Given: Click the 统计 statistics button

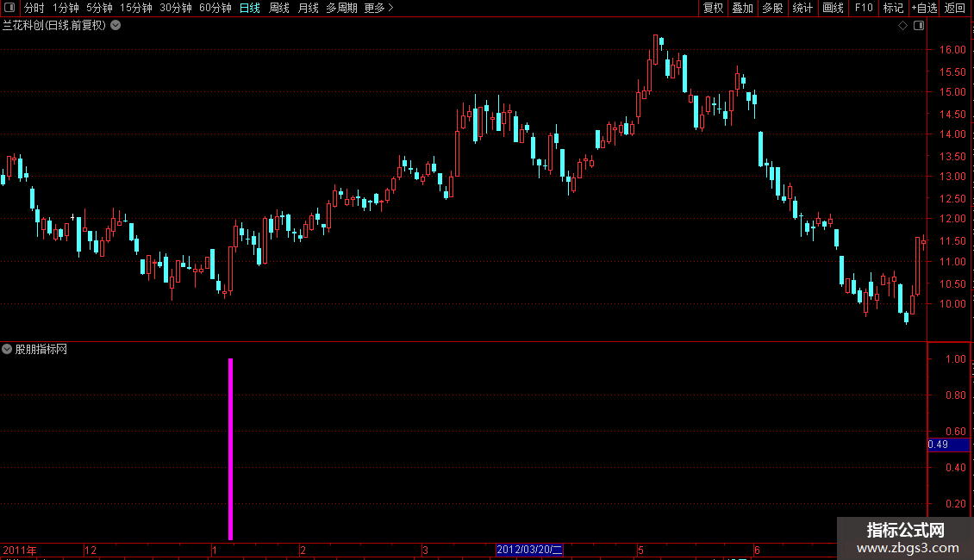Looking at the screenshot, I should pyautogui.click(x=802, y=8).
